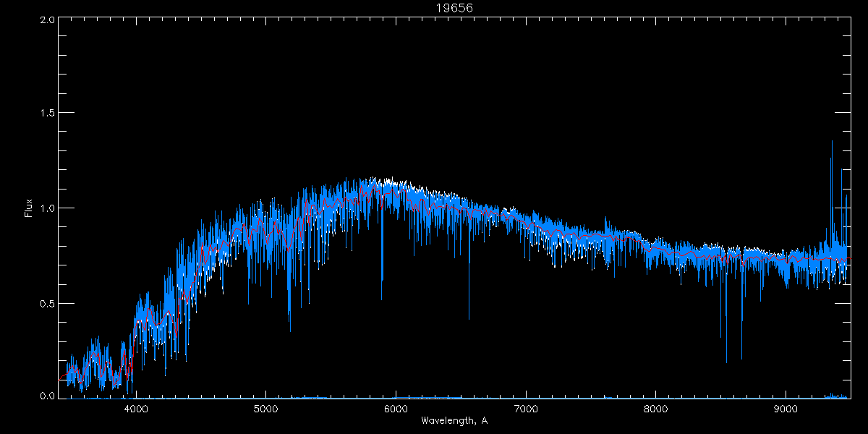
Task: Click the 0.5 y-axis tick label
Action: [x=47, y=303]
